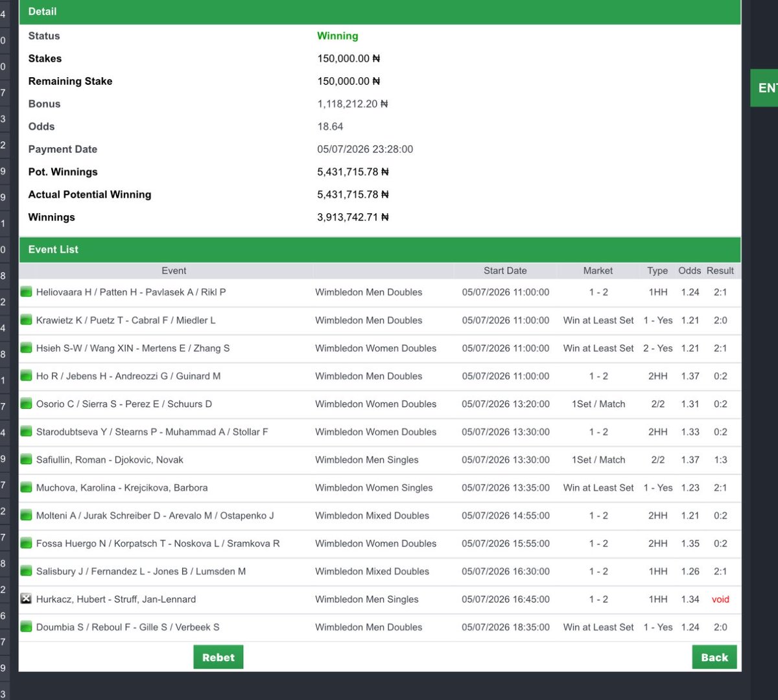Click the green Winning status value
This screenshot has height=700, width=778.
pyautogui.click(x=337, y=36)
